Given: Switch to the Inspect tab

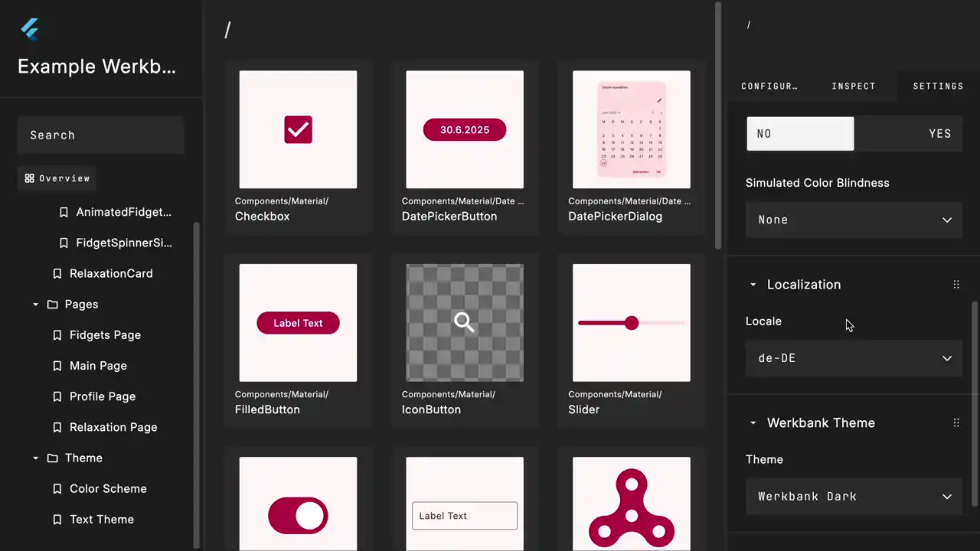Looking at the screenshot, I should (854, 86).
